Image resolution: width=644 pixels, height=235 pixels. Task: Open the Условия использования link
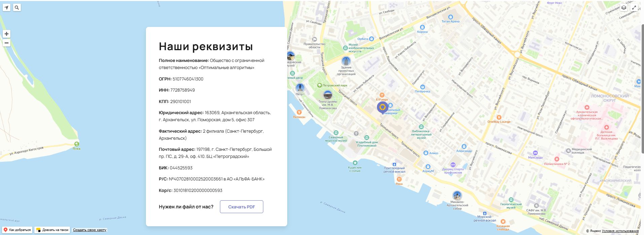point(620,231)
